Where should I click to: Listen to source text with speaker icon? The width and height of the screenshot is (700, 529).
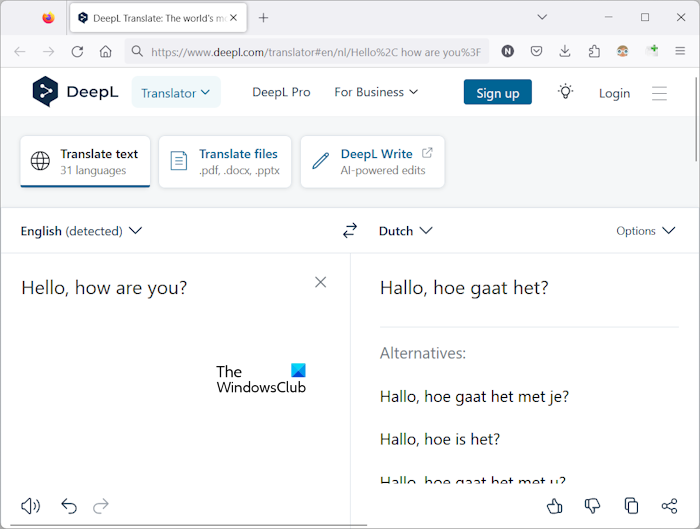31,506
